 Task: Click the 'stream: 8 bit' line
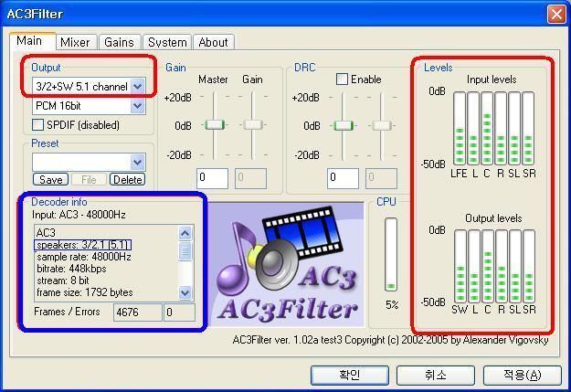click(63, 281)
